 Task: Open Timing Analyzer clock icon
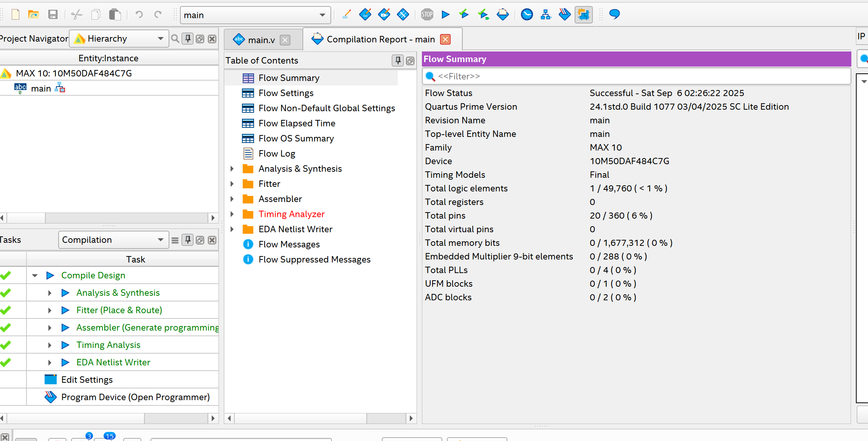pos(527,15)
